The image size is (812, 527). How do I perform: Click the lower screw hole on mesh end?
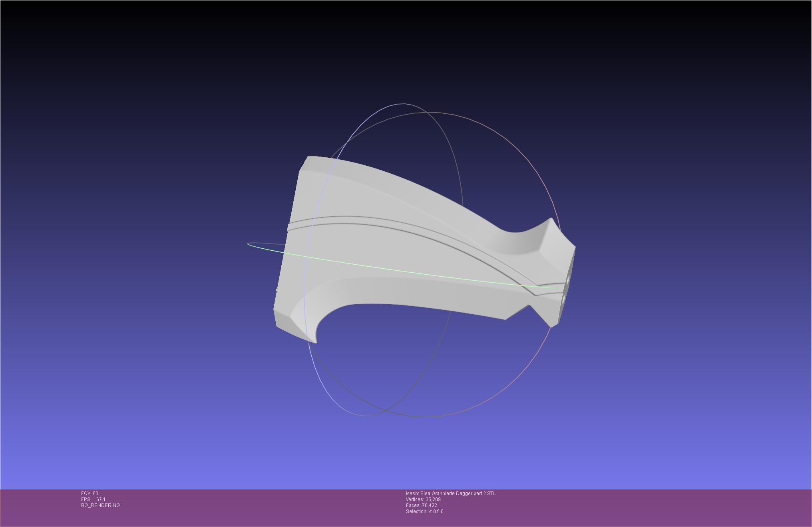click(x=563, y=299)
